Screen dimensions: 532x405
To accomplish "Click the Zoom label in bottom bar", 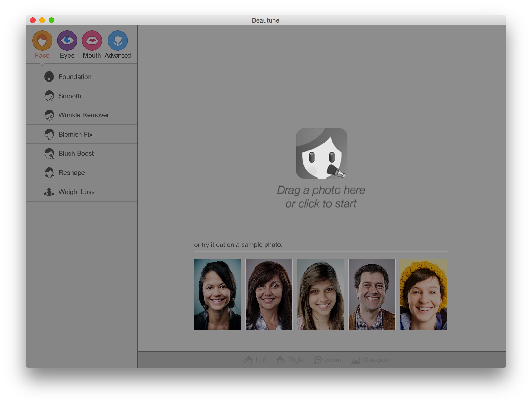I will pos(333,360).
